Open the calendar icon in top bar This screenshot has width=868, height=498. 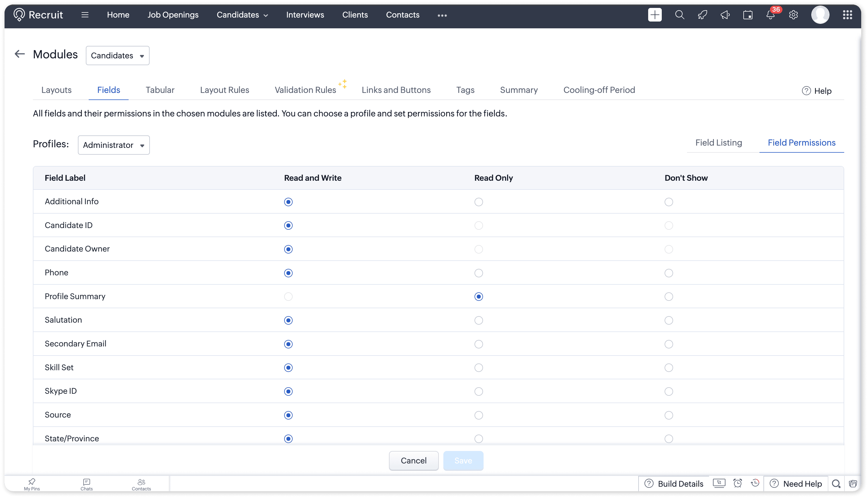(748, 15)
